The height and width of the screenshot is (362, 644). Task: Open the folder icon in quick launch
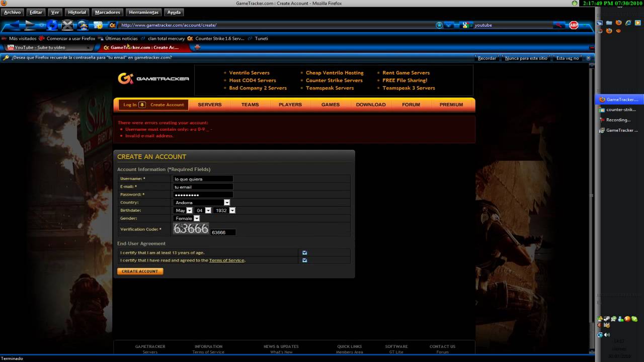(x=609, y=23)
